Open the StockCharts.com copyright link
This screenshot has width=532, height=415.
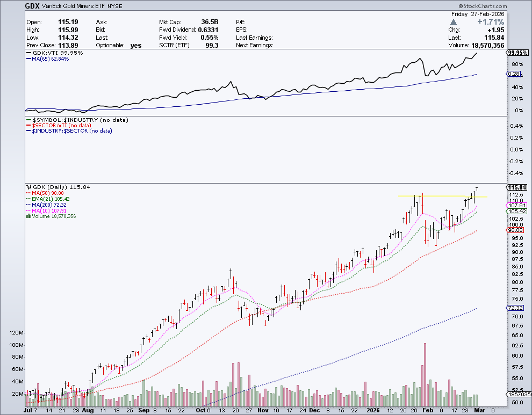tap(483, 6)
